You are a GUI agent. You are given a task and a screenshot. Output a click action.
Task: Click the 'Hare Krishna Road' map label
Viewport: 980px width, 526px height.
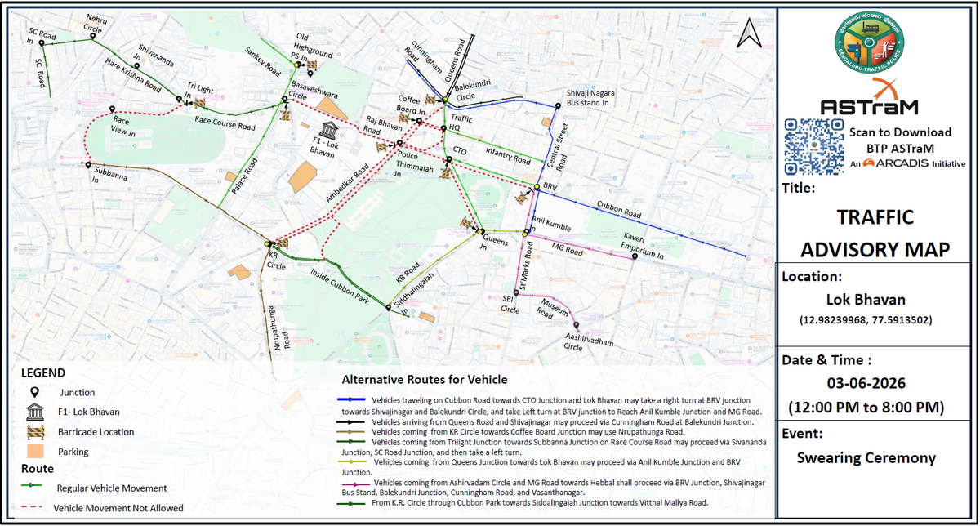pyautogui.click(x=134, y=74)
